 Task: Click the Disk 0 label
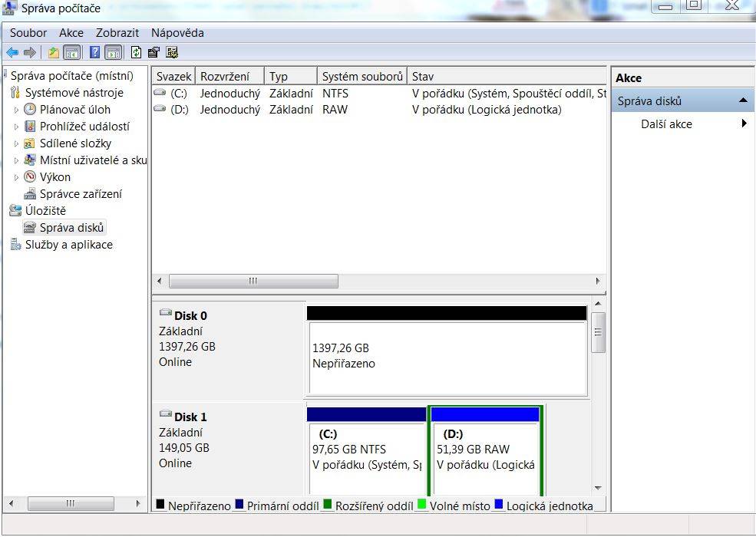(x=190, y=316)
